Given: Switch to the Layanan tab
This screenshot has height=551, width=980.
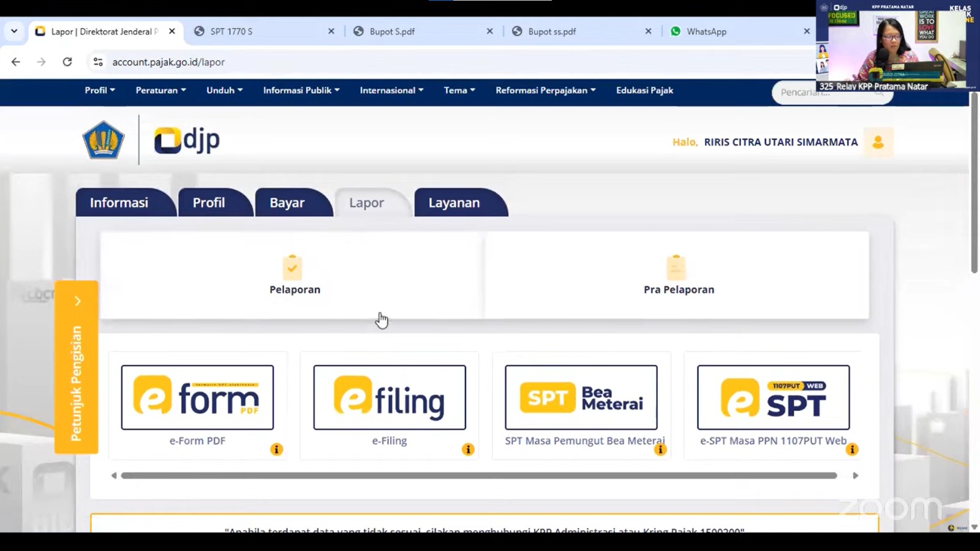Looking at the screenshot, I should coord(454,203).
